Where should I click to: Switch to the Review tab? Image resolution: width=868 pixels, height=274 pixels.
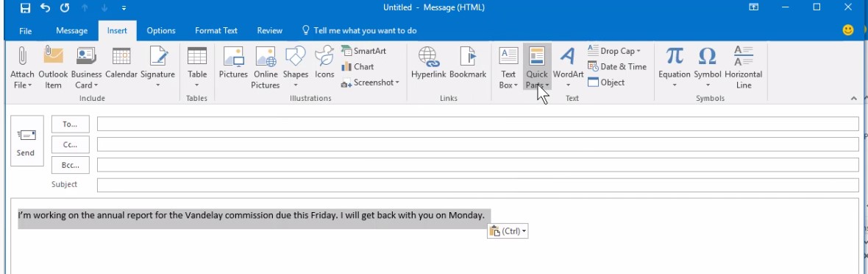click(269, 30)
